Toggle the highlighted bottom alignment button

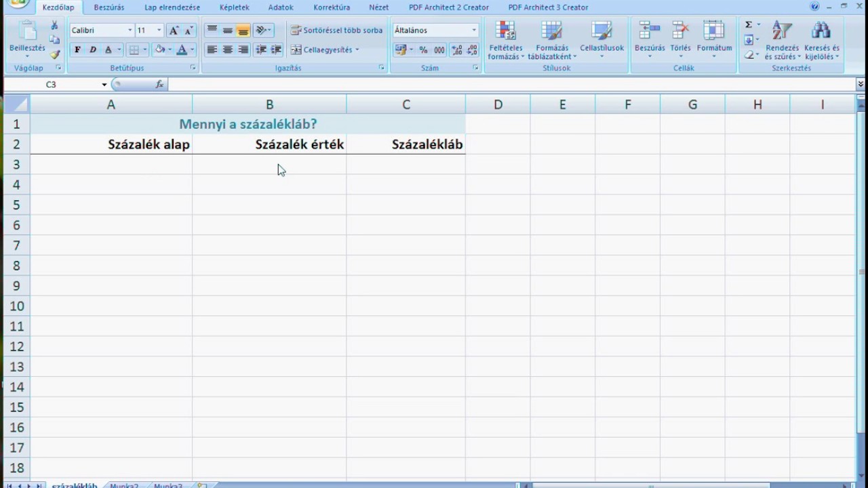click(243, 30)
